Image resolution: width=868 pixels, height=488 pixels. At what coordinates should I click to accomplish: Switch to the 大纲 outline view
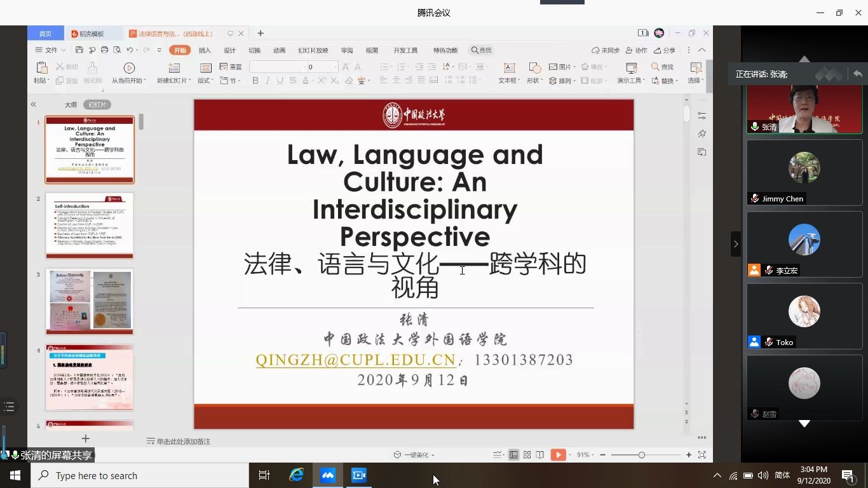pyautogui.click(x=71, y=105)
